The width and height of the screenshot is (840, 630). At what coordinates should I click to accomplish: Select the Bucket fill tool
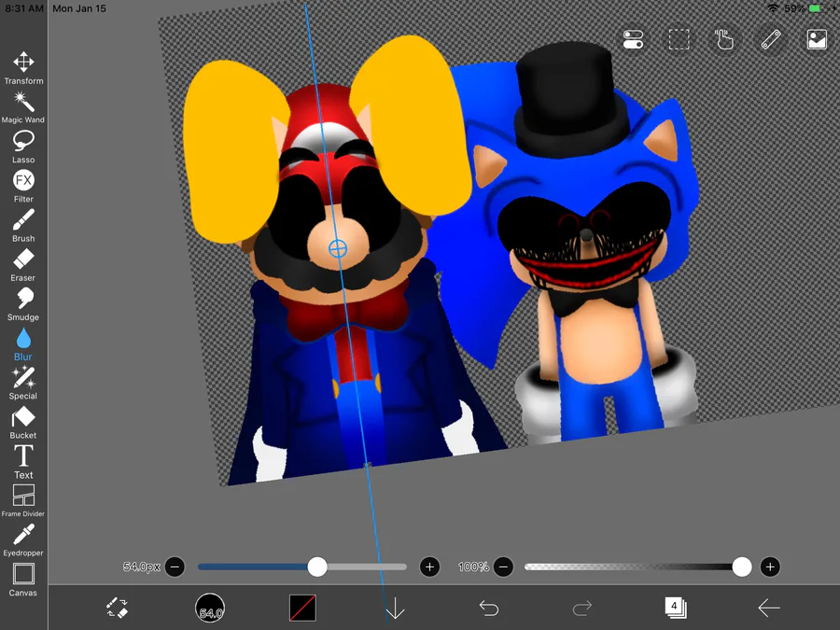tap(23, 423)
